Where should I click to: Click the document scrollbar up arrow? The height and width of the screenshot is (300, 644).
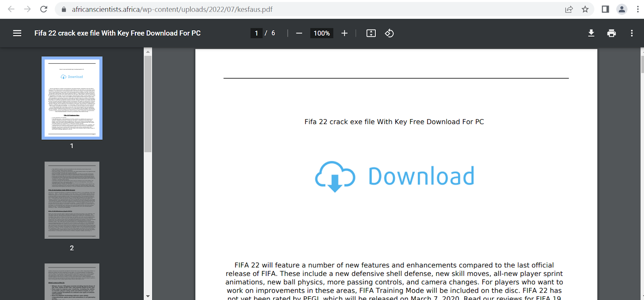click(x=642, y=51)
